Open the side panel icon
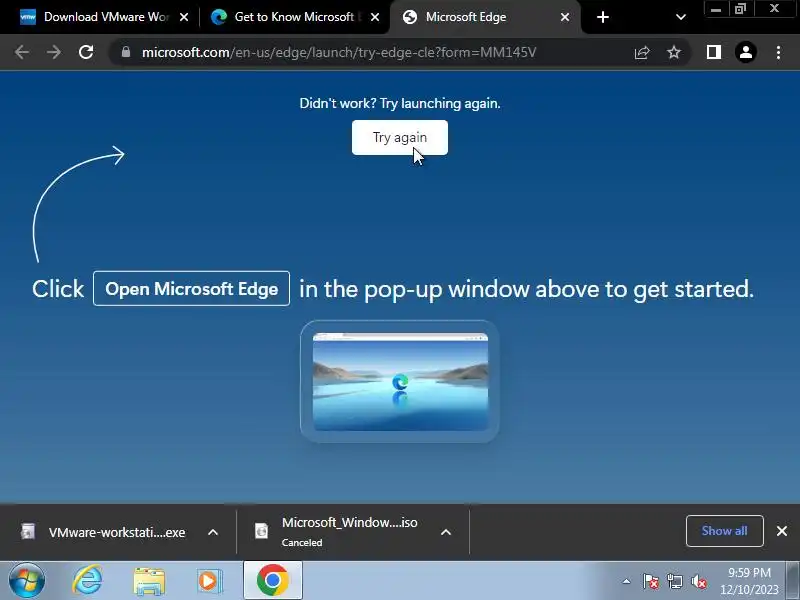Viewport: 800px width, 600px height. [x=714, y=52]
